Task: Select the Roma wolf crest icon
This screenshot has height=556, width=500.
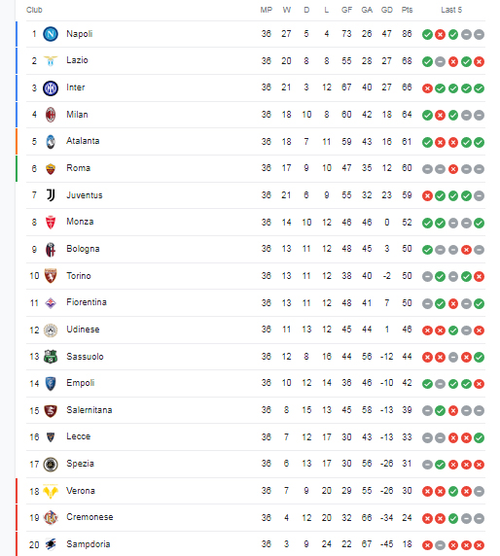Action: point(51,169)
